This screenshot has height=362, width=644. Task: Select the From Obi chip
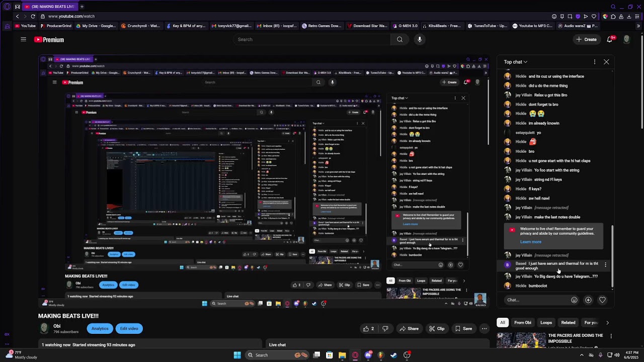[523, 323]
